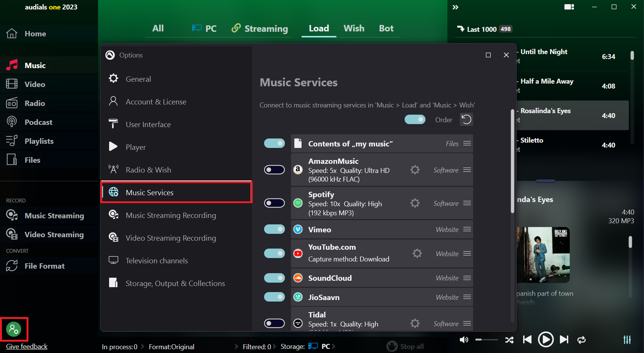The width and height of the screenshot is (644, 353).
Task: Open Video Streaming recorder in sidebar
Action: [45, 235]
